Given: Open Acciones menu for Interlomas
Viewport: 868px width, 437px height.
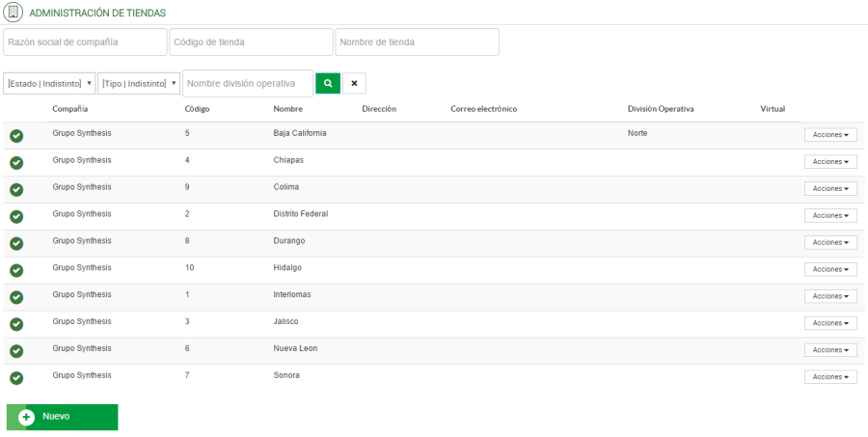Looking at the screenshot, I should coord(830,296).
